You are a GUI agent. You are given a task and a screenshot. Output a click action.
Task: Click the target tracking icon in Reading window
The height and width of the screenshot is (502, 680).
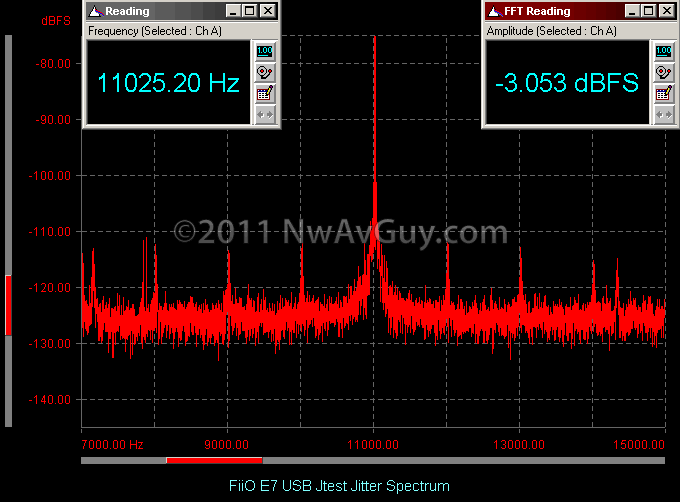click(265, 72)
